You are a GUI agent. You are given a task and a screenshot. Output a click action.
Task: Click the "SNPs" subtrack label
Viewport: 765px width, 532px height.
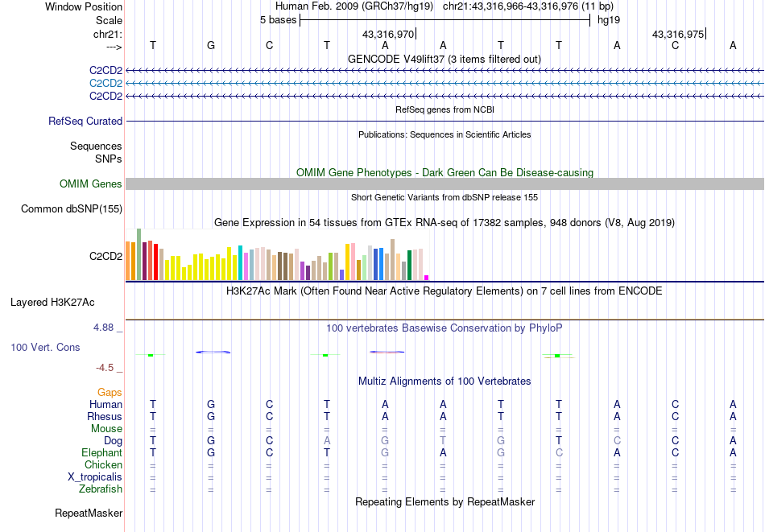109,159
